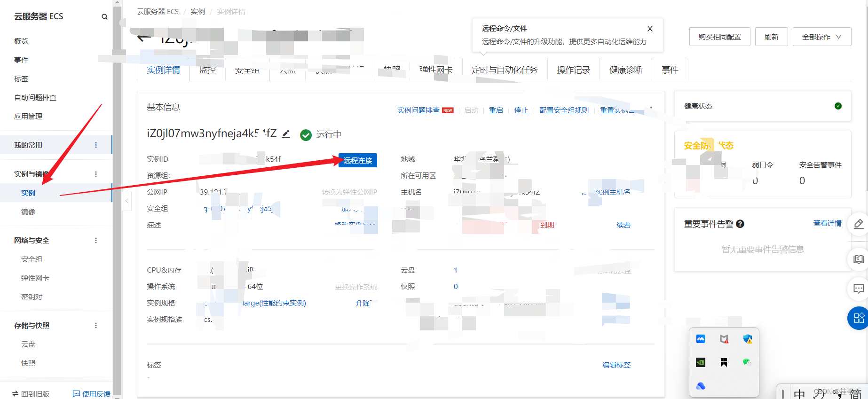Open the performance-constrained instance type link
The image size is (868, 399).
(x=274, y=303)
